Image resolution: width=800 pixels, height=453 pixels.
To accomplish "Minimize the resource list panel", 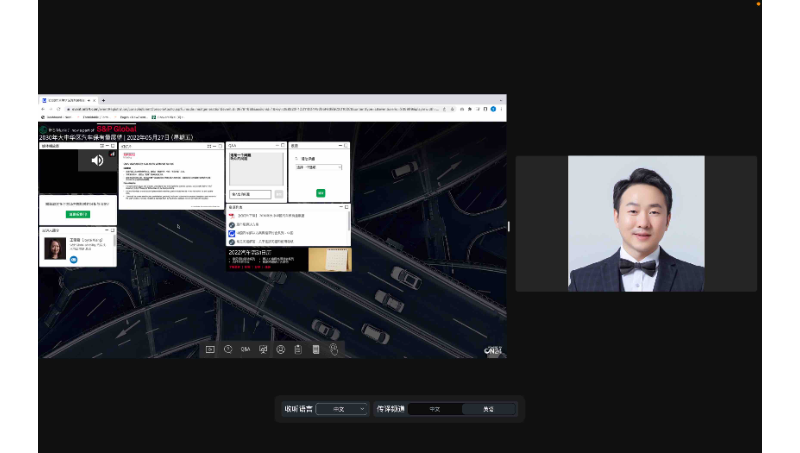I will pyautogui.click(x=341, y=207).
